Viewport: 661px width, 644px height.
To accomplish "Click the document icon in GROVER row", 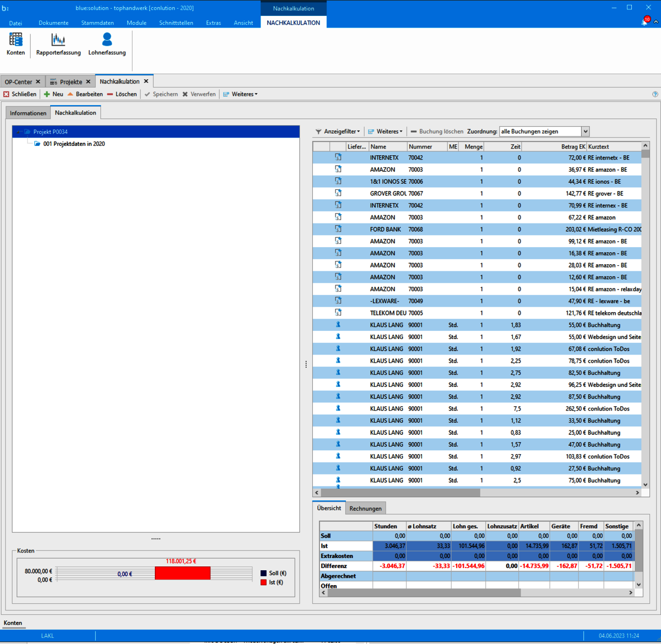I will click(x=338, y=193).
